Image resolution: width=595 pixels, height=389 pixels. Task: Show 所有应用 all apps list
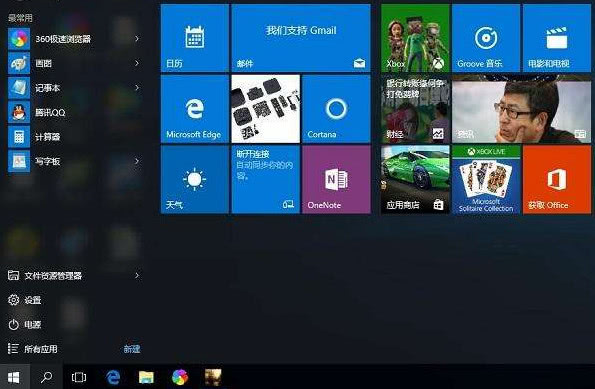pos(33,349)
